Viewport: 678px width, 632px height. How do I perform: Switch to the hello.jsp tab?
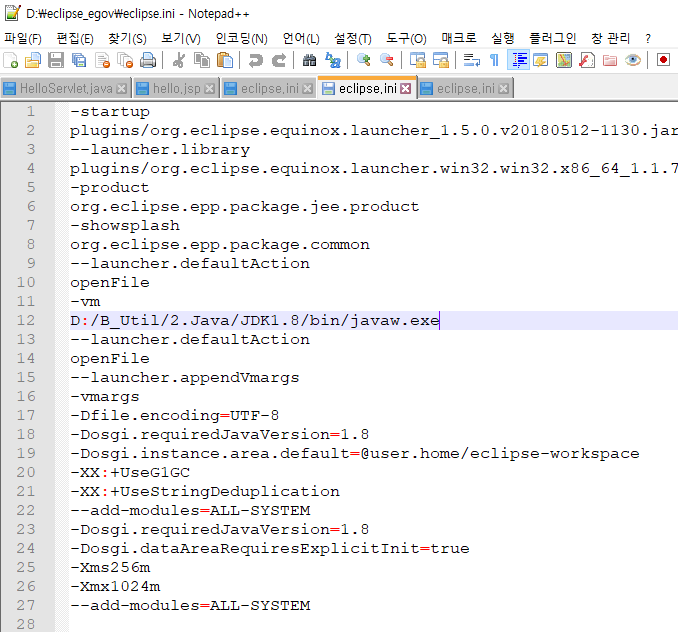(176, 89)
